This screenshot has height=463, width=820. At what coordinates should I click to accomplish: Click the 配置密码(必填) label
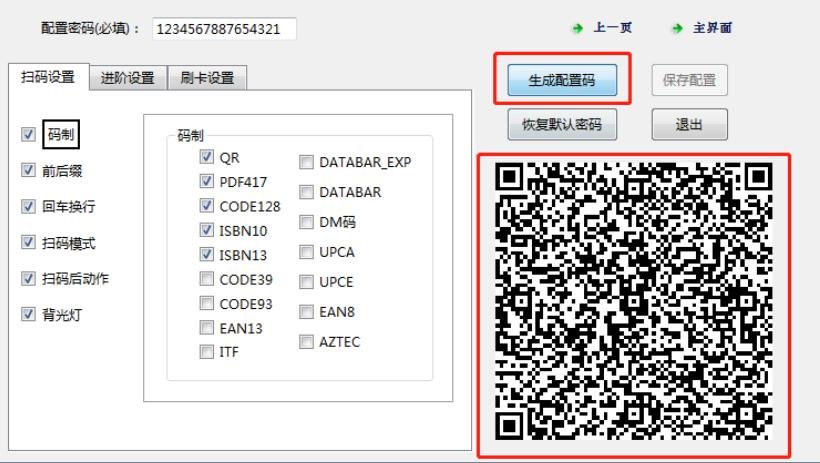[x=90, y=28]
